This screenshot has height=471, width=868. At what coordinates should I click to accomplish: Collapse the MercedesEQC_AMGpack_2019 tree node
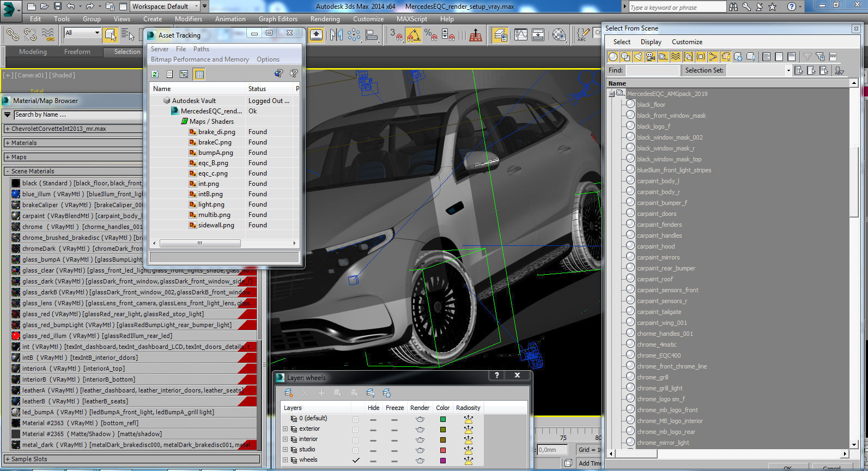point(612,94)
